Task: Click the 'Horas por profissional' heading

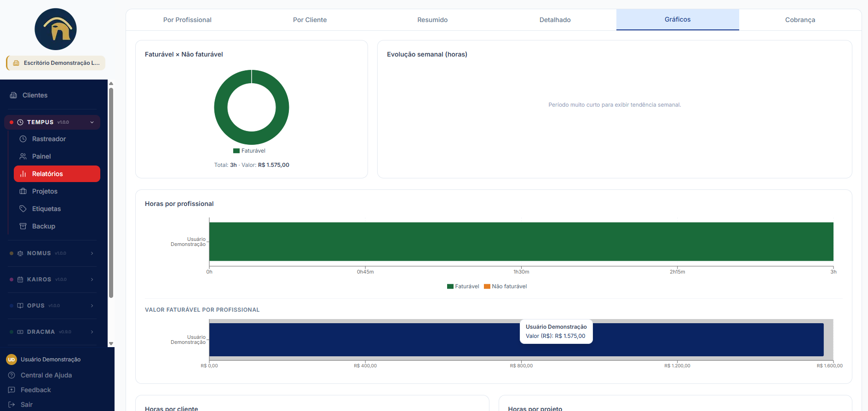Action: (x=179, y=204)
